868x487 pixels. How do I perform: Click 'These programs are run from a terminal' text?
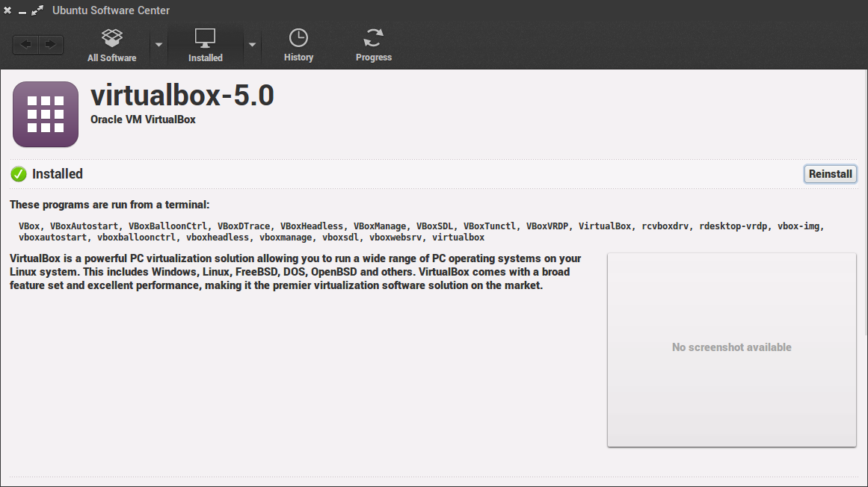click(x=110, y=205)
